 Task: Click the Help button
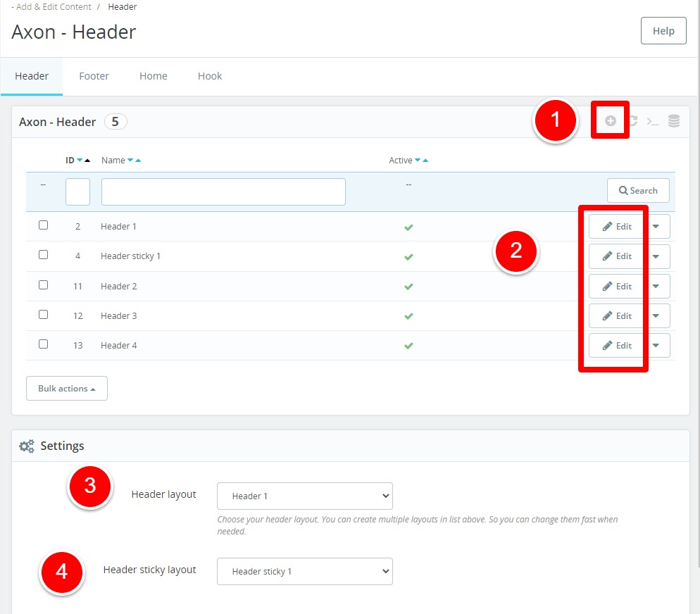click(x=663, y=31)
